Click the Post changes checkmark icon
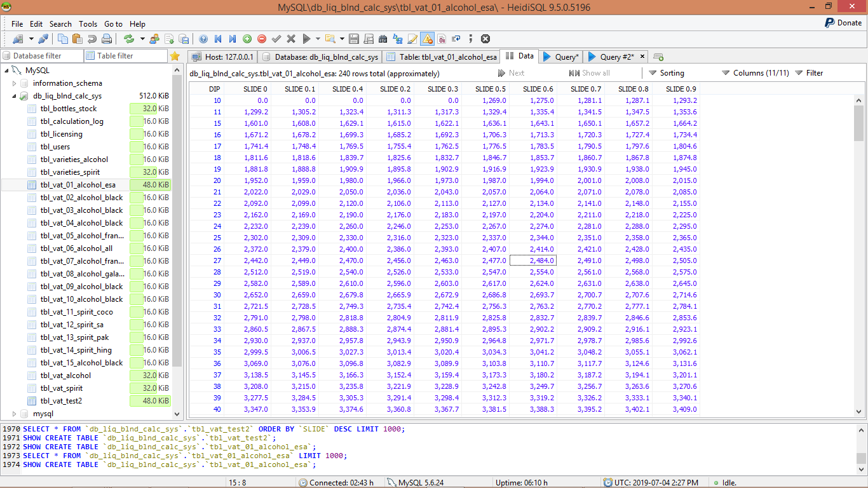 (x=276, y=39)
